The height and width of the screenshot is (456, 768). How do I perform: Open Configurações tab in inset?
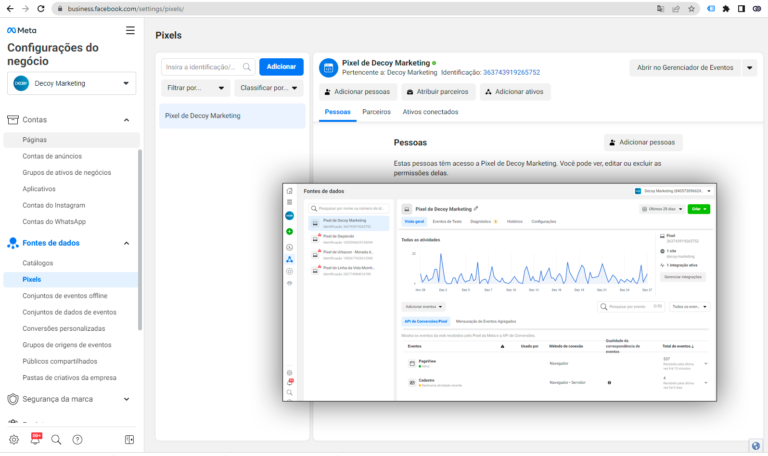click(x=544, y=221)
